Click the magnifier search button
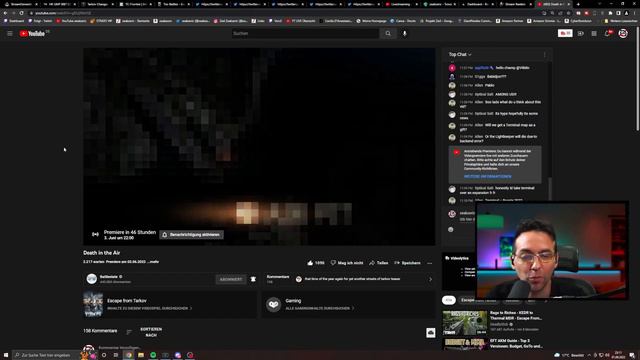Image resolution: width=640 pixels, height=360 pixels. point(388,33)
